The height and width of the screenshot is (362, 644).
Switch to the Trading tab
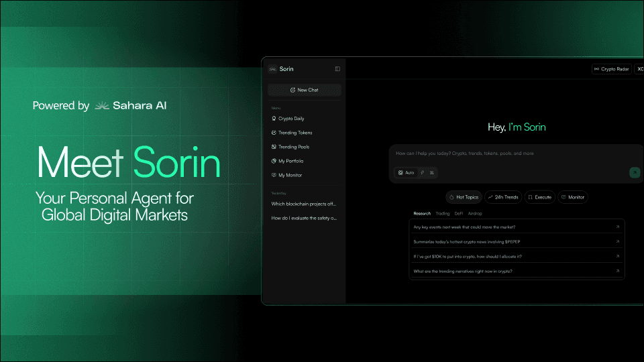click(x=442, y=213)
